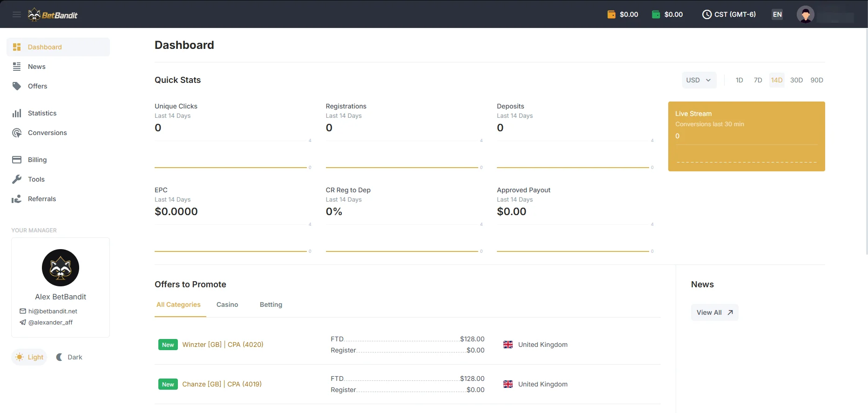Click the Unique Clicks stat chart

(x=233, y=154)
